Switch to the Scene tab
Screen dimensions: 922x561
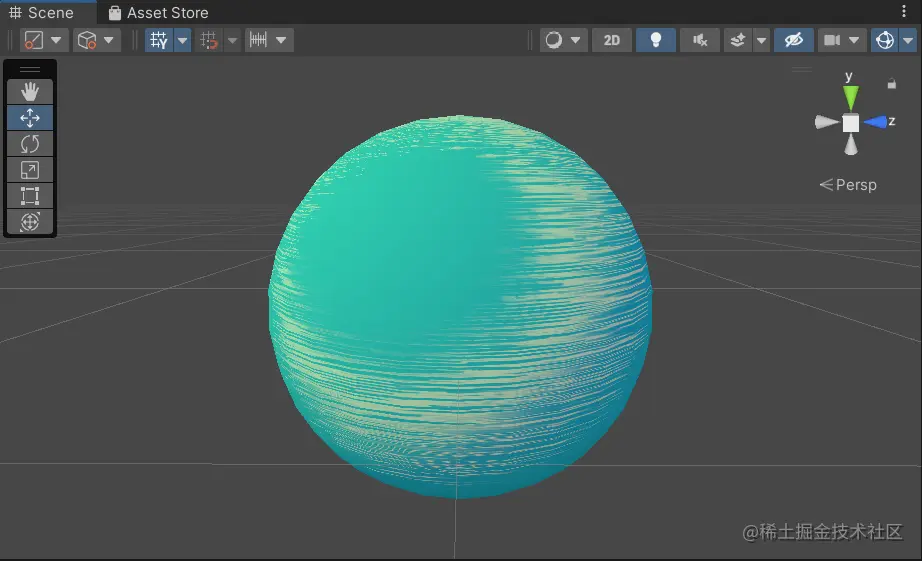point(41,12)
